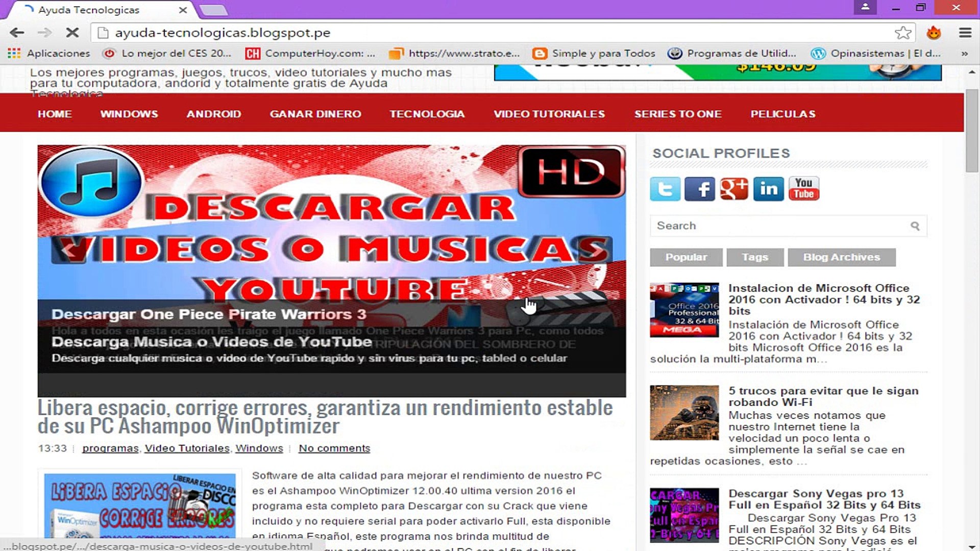Open the Facebook social profile icon
The height and width of the screenshot is (551, 980).
[x=699, y=189]
